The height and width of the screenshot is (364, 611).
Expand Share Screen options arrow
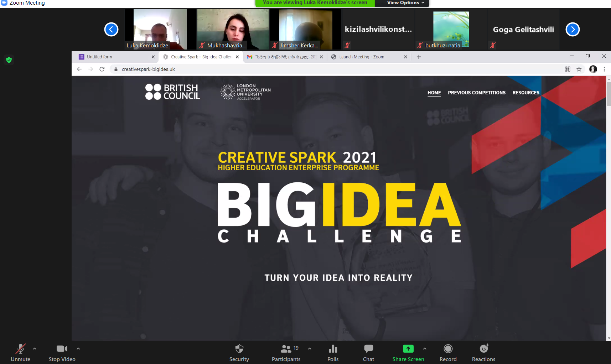tap(425, 349)
